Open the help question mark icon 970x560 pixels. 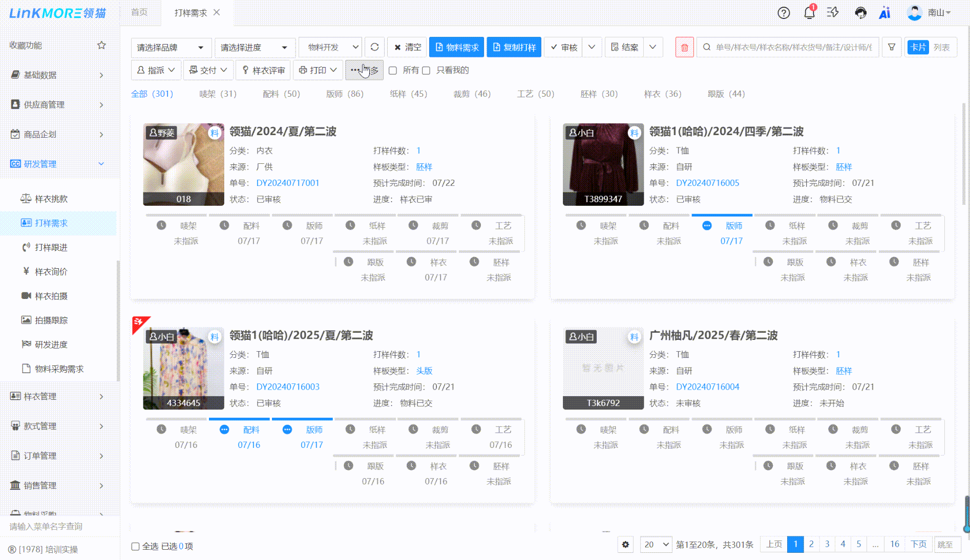(784, 13)
